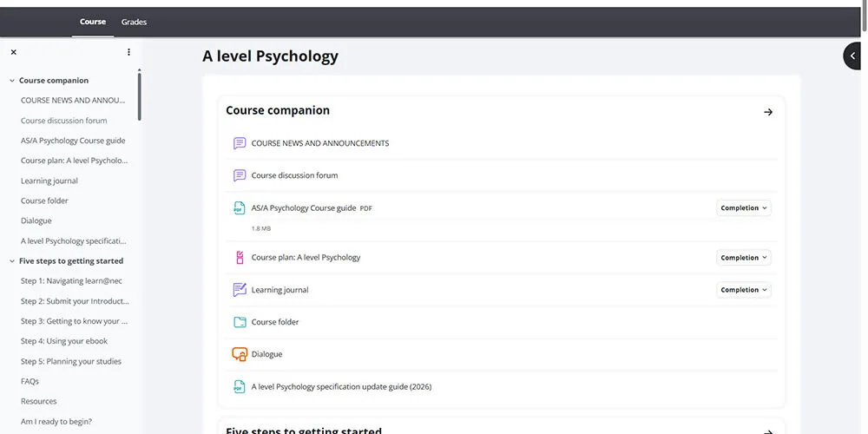This screenshot has width=868, height=434.
Task: Click the Course discussion forum speech-bubble icon
Action: pyautogui.click(x=240, y=175)
